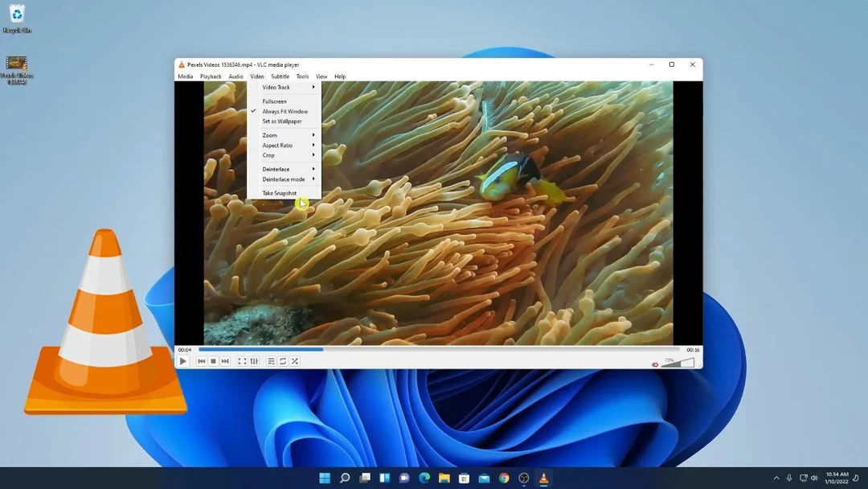The image size is (868, 489).
Task: Open File Explorer from taskbar
Action: click(444, 478)
